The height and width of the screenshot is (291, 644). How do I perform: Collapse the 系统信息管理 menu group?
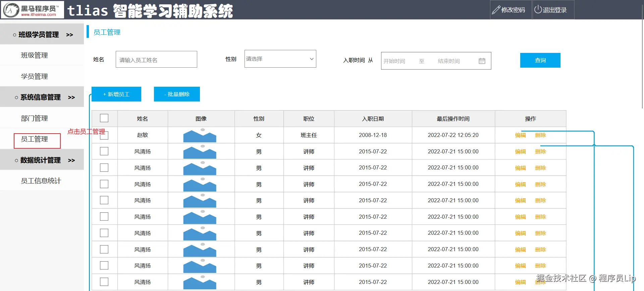42,97
